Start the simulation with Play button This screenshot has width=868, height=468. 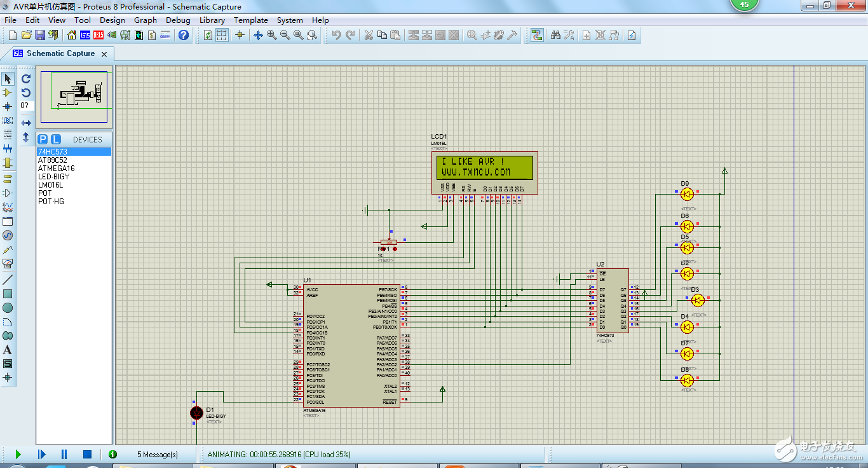click(x=18, y=454)
